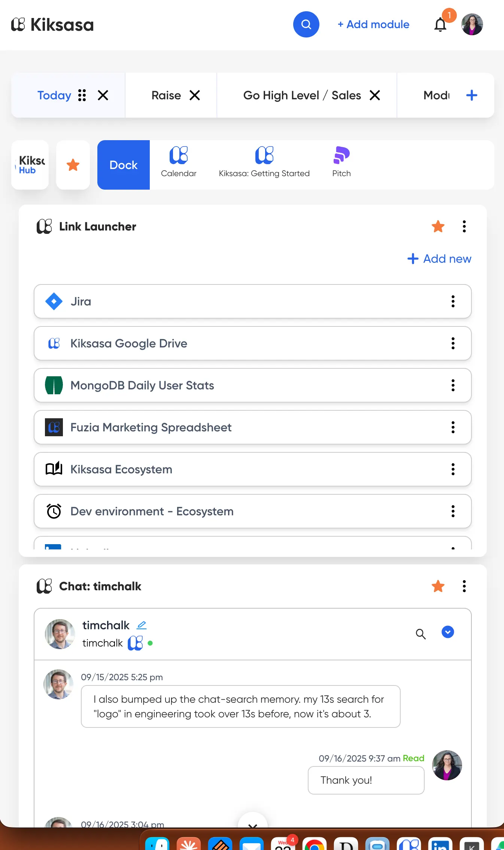Select the Today tab
Image resolution: width=504 pixels, height=850 pixels.
pyautogui.click(x=54, y=95)
